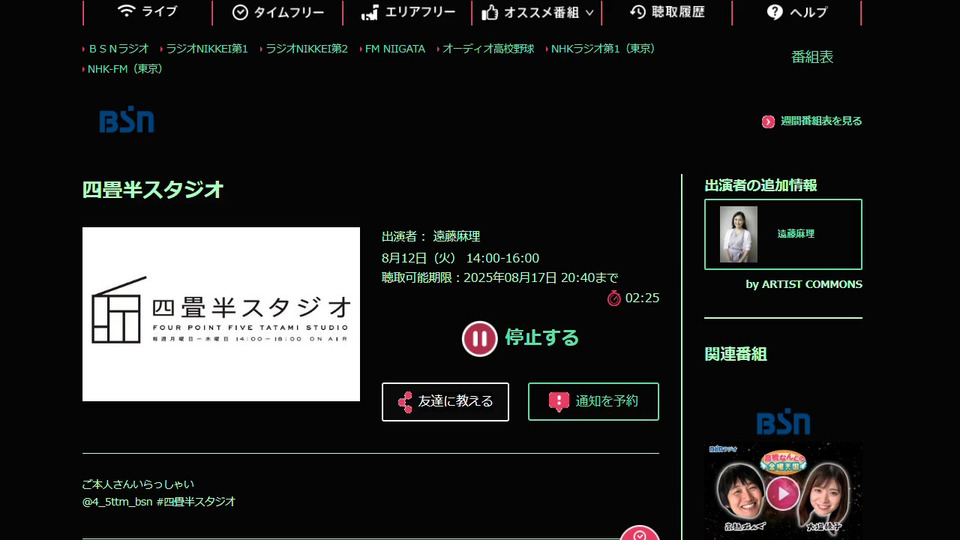Open the NHKラジオ第1（東京） link
Image resolution: width=960 pixels, height=540 pixels.
click(x=602, y=49)
